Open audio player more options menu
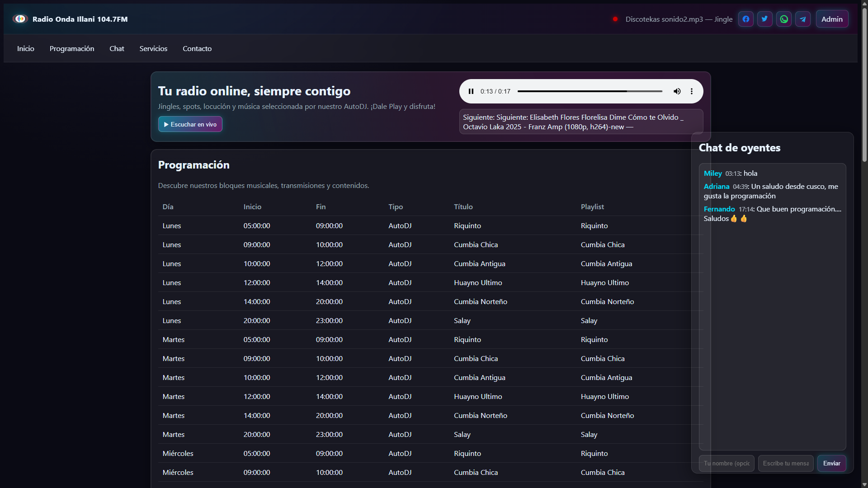Viewport: 868px width, 488px height. 692,91
